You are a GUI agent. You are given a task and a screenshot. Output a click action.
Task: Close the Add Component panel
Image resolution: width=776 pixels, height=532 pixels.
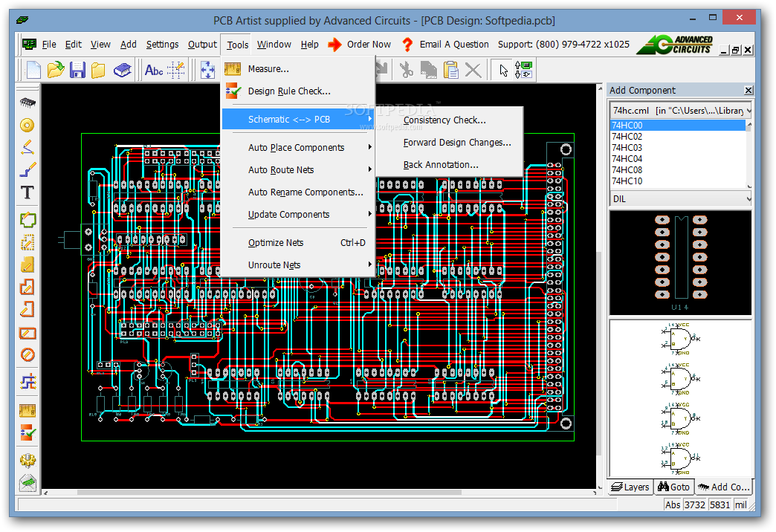tap(748, 90)
